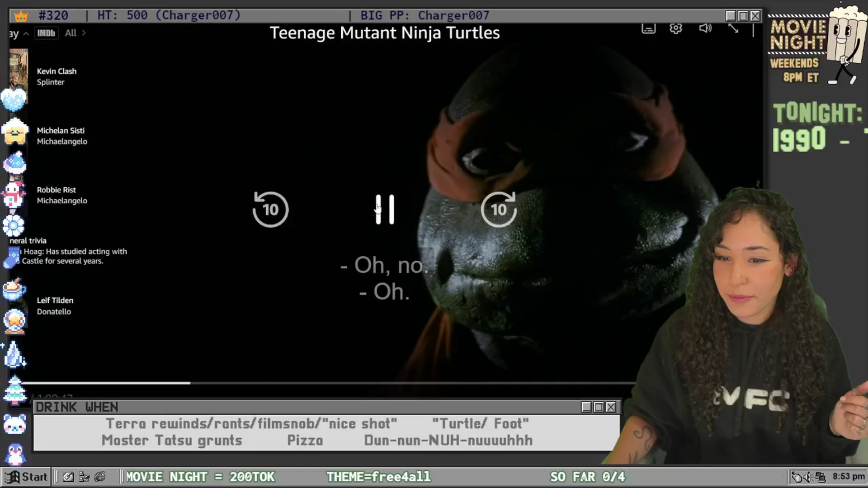Click the snowman emote icon

(x=14, y=194)
